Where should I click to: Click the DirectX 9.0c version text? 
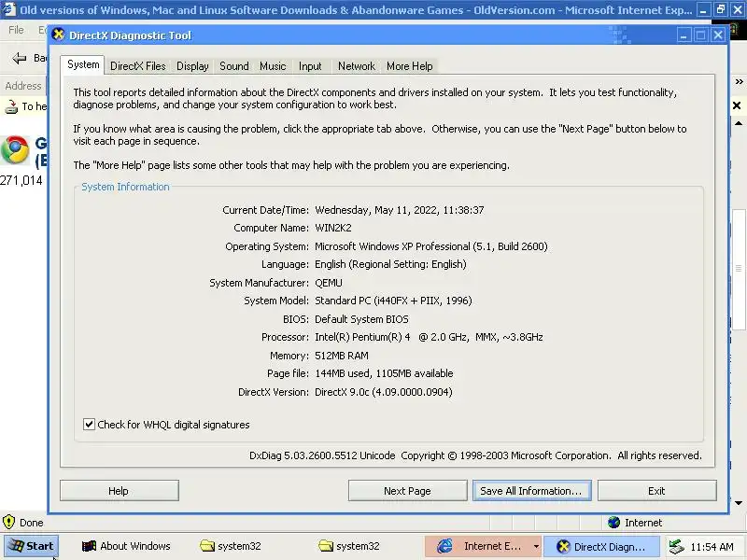384,392
